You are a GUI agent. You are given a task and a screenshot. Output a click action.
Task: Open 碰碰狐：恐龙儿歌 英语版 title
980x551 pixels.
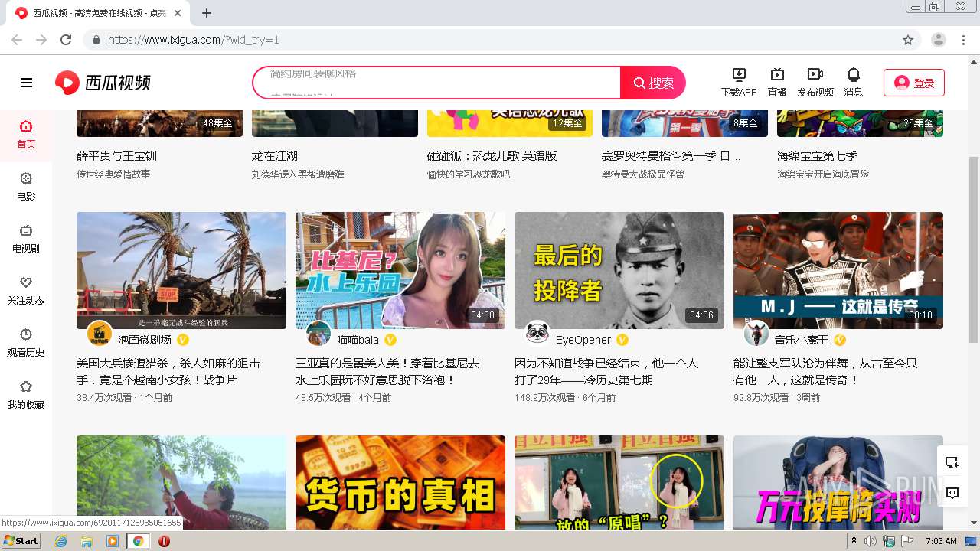click(492, 155)
